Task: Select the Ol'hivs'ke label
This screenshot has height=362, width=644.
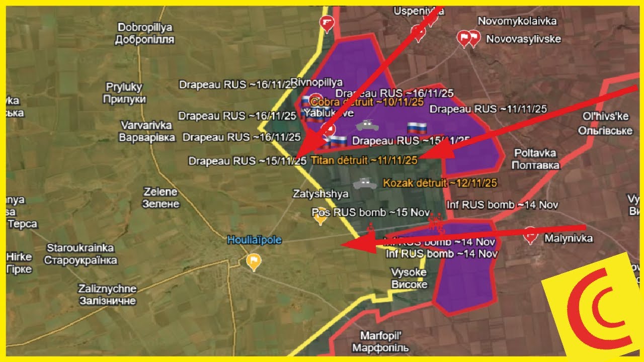Action: (605, 123)
